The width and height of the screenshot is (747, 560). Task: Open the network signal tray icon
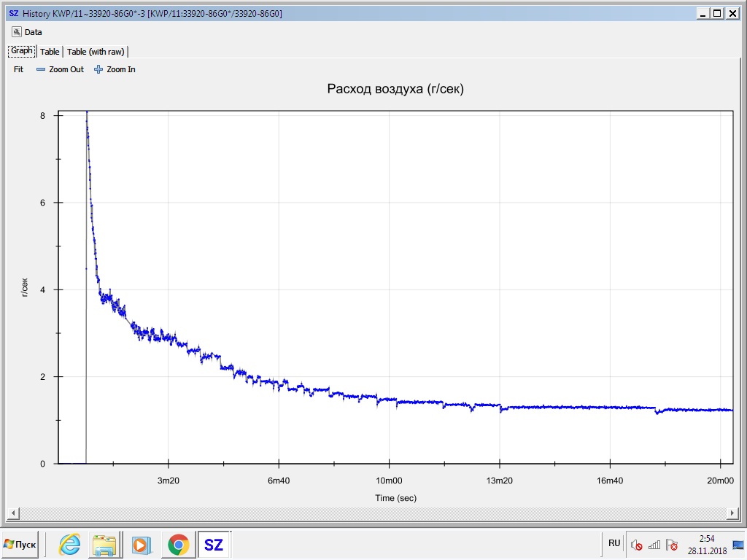[654, 545]
